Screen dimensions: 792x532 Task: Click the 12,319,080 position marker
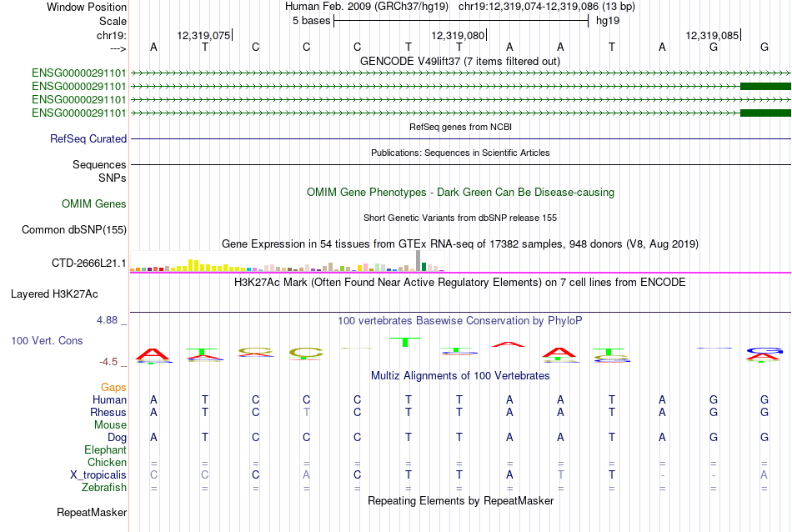[x=458, y=35]
